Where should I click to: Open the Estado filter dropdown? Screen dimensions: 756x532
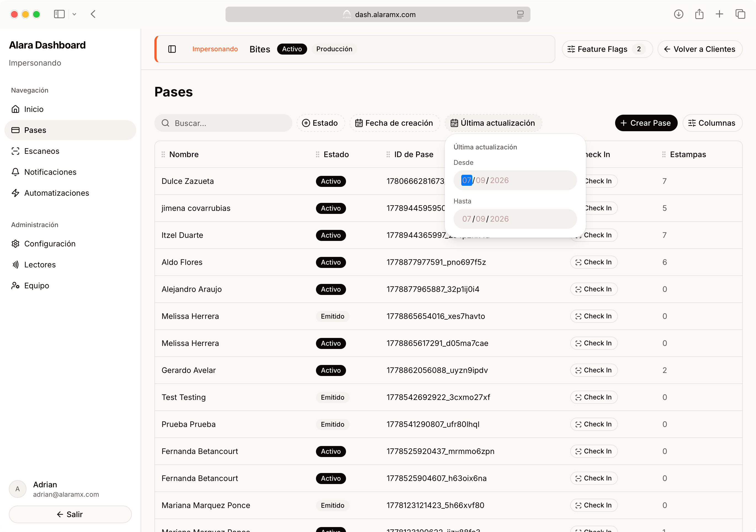point(320,123)
